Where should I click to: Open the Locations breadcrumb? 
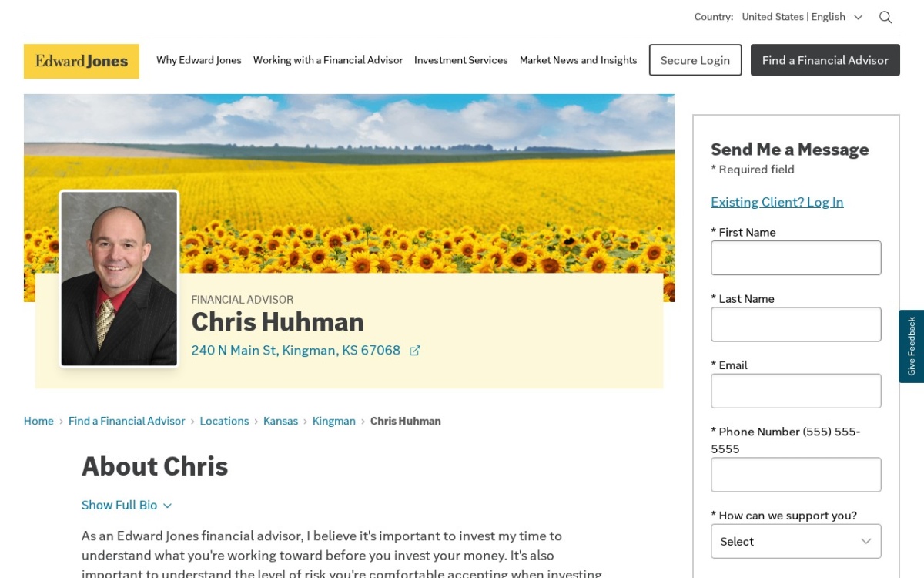pos(224,421)
